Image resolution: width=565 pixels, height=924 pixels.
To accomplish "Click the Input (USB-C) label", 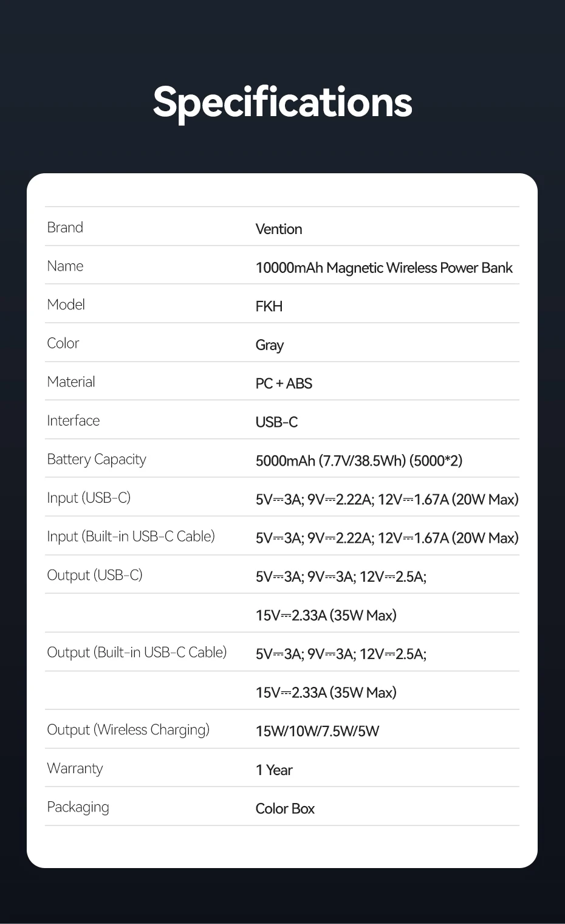I will (89, 498).
